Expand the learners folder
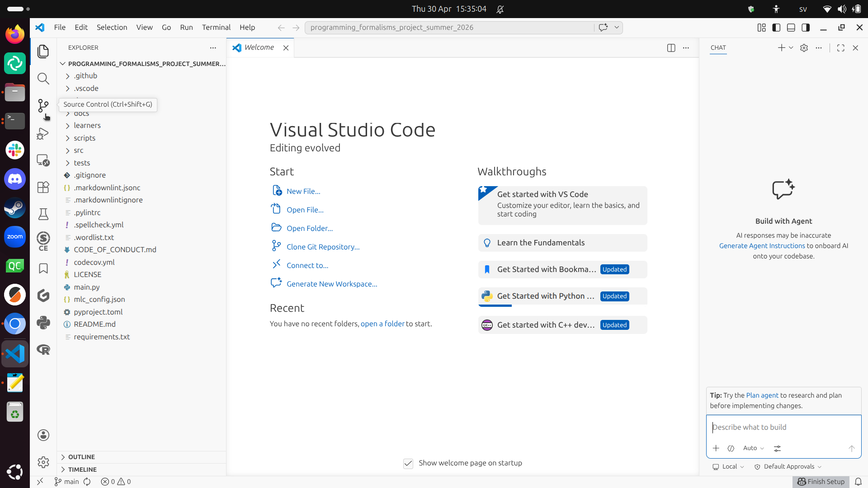Image resolution: width=868 pixels, height=488 pixels. pyautogui.click(x=142, y=126)
